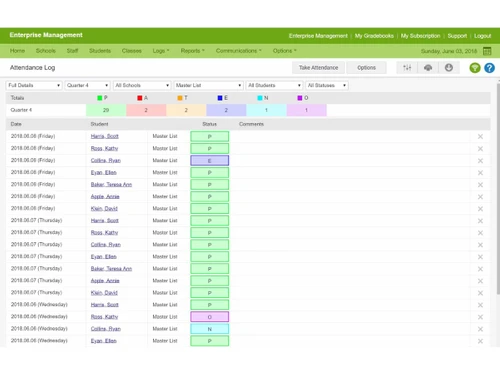The height and width of the screenshot is (375, 500).
Task: Delete the Friday Apple, Annie record
Action: (480, 197)
